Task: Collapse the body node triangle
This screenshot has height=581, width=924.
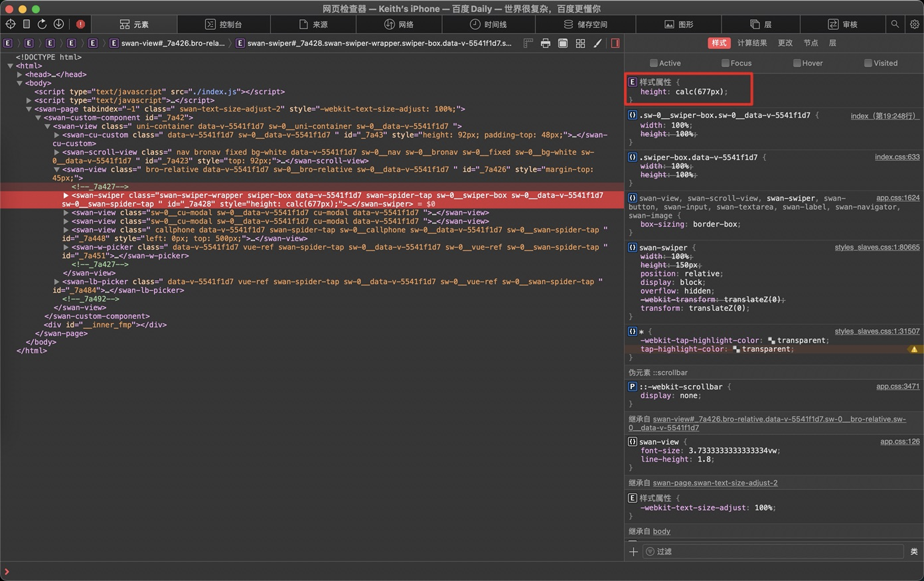Action: click(20, 83)
